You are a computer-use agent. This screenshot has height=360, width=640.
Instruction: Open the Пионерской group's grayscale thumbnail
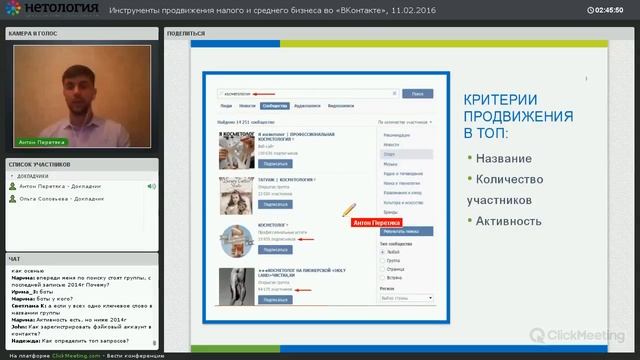236,287
